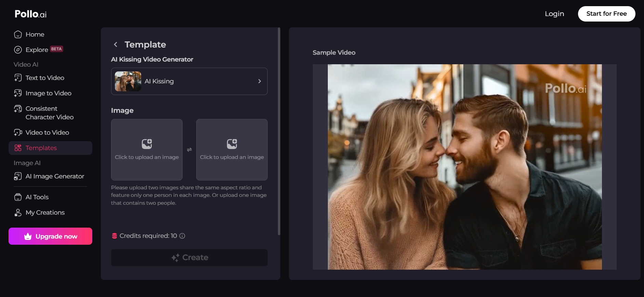Open My Creations person icon
644x297 pixels.
18,213
